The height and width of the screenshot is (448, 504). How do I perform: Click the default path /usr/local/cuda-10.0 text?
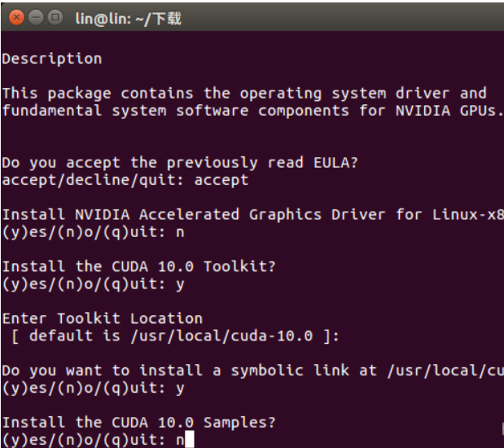tap(222, 336)
